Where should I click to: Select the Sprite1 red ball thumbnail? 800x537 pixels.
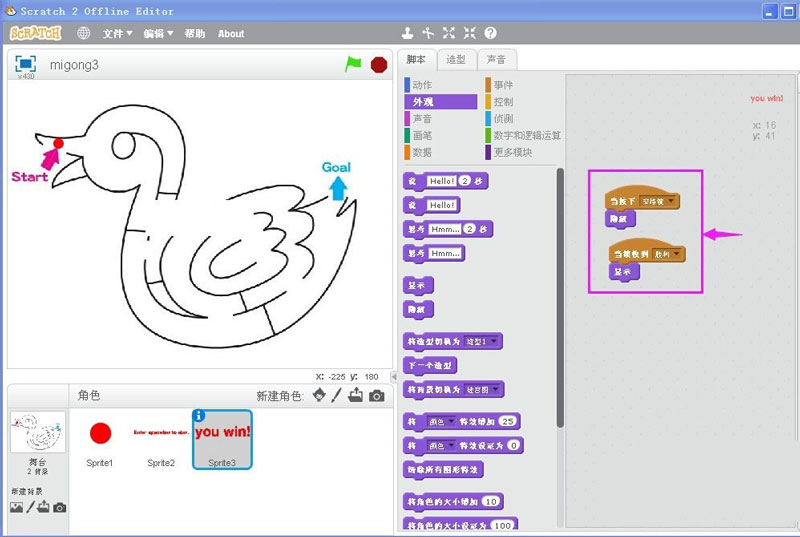tap(100, 440)
